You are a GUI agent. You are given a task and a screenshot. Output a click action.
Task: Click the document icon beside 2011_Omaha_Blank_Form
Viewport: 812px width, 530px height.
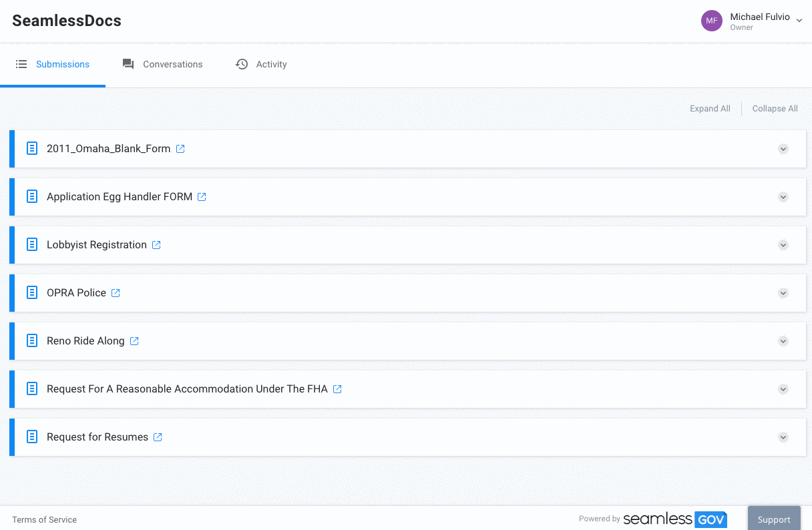coord(31,148)
